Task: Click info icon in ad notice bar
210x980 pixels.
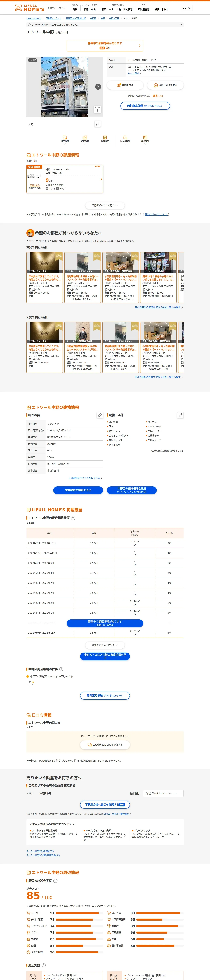Action: coord(29,25)
